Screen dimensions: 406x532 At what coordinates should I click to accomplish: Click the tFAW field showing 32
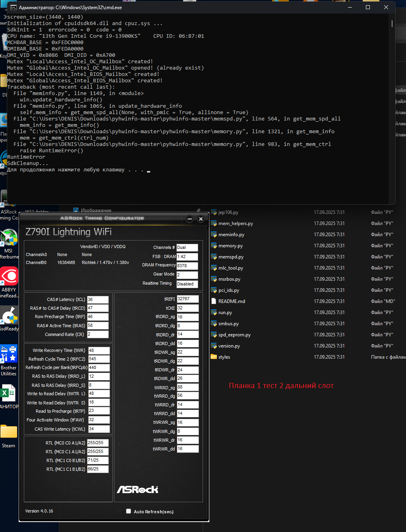pyautogui.click(x=99, y=419)
